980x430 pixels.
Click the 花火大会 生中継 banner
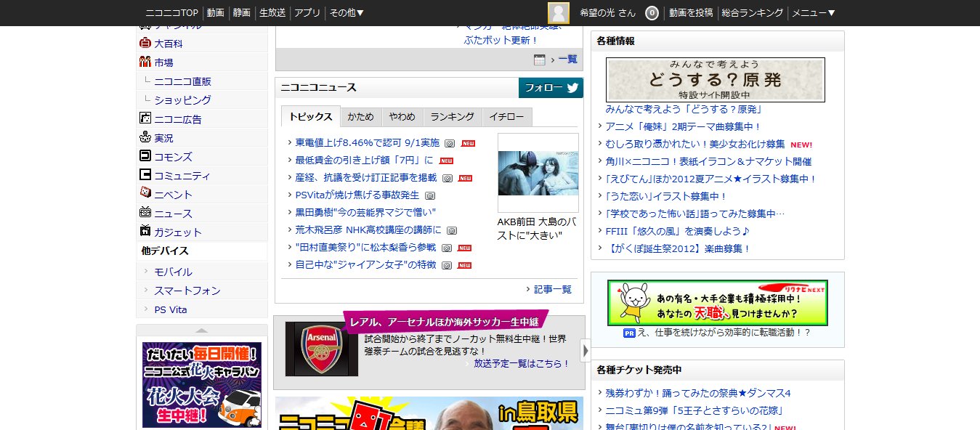tap(202, 385)
